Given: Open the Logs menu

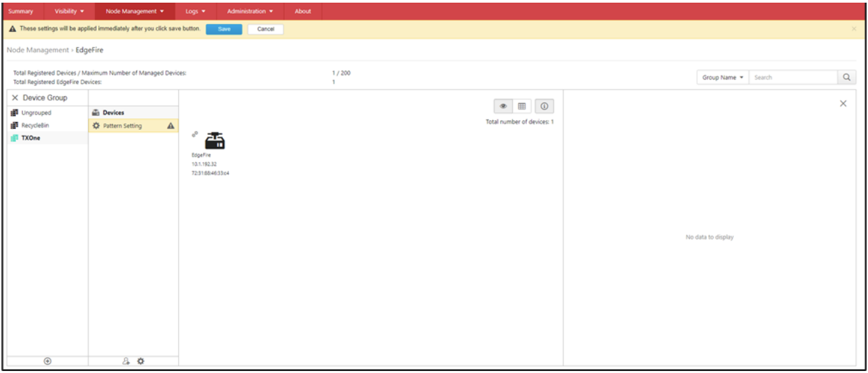Looking at the screenshot, I should pos(196,11).
